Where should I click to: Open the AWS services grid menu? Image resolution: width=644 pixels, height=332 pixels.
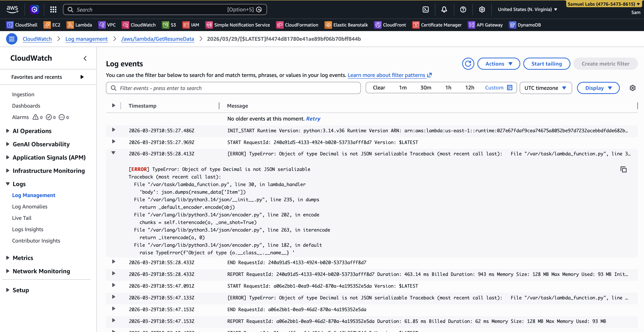pyautogui.click(x=53, y=9)
